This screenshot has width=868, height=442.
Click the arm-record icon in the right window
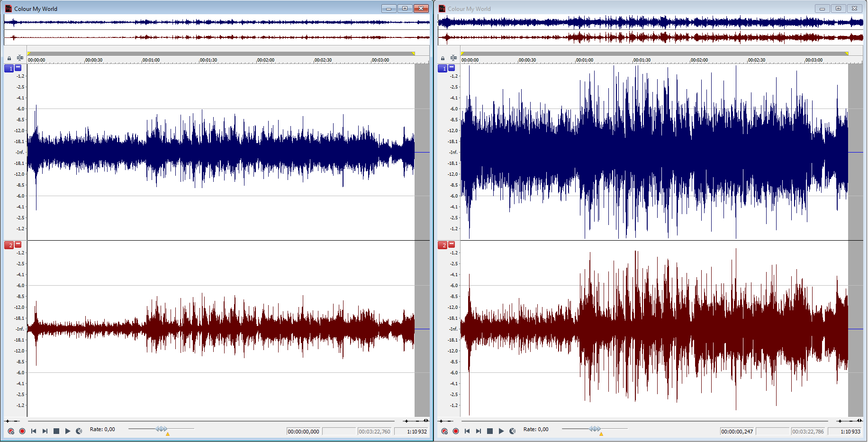tap(444, 431)
